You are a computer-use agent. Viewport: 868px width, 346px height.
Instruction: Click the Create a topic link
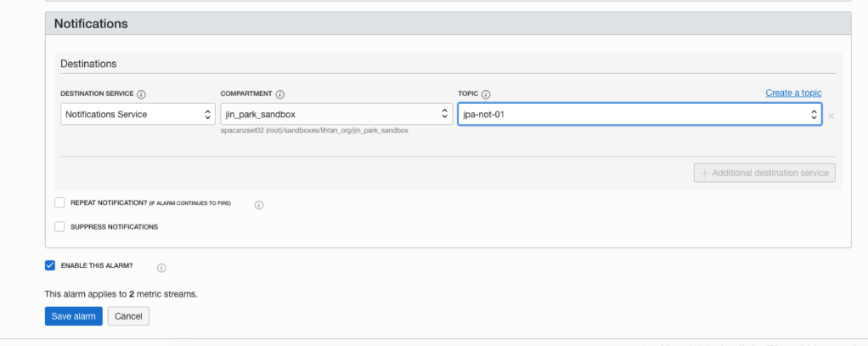tap(793, 93)
